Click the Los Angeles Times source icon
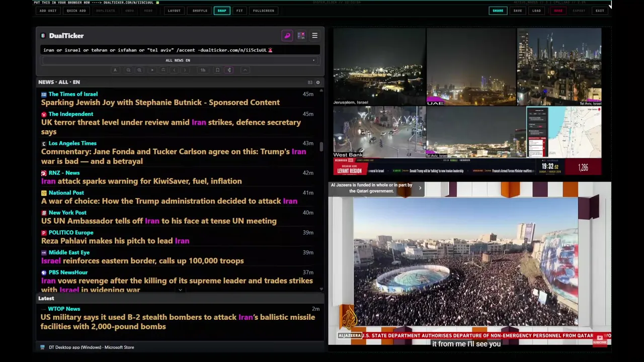Screen dimensions: 644x362 click(x=44, y=143)
